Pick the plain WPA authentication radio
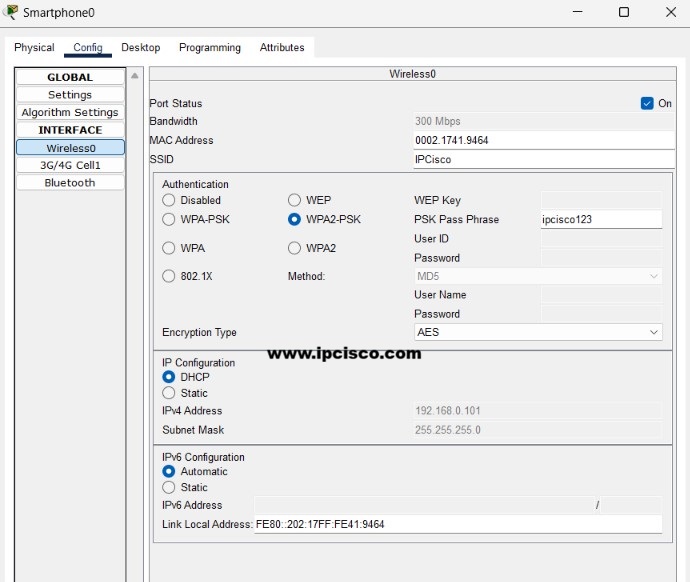The image size is (690, 582). (x=169, y=248)
